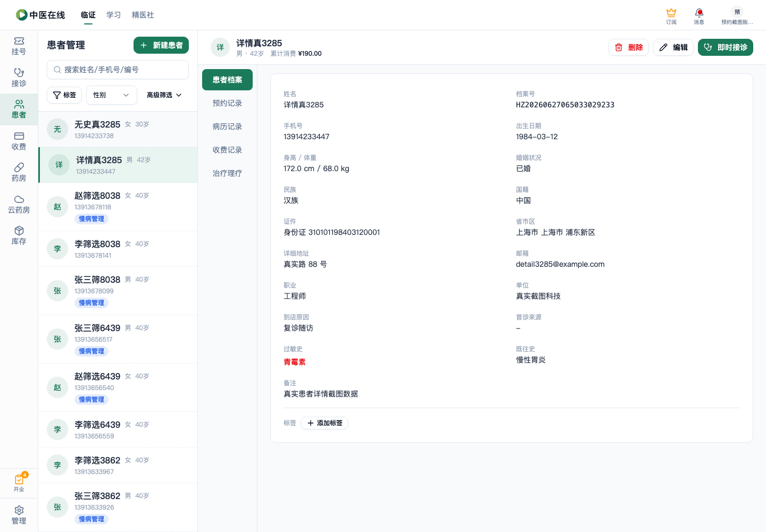Open 管理 settings gear in sidebar
Screen dimensions: 766x532
[x=19, y=515]
